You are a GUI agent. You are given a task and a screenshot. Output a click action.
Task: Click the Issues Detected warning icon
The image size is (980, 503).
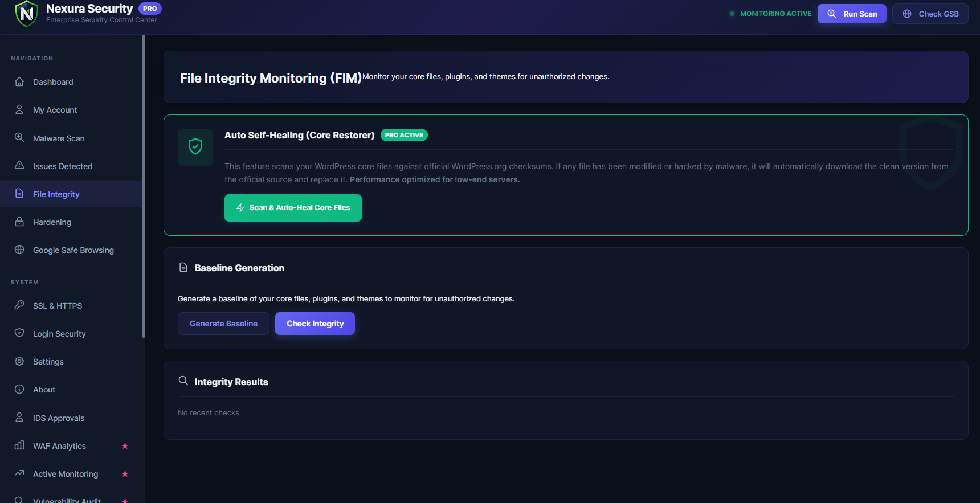click(x=19, y=166)
